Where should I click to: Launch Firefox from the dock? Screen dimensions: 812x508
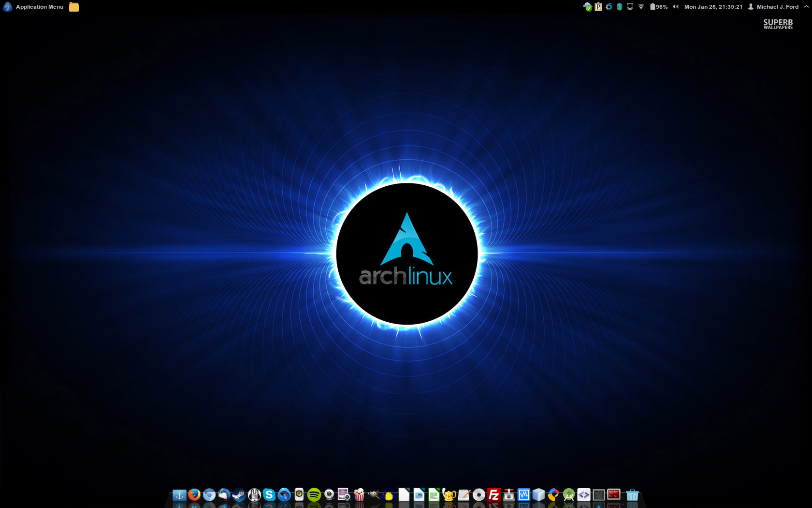click(x=194, y=495)
